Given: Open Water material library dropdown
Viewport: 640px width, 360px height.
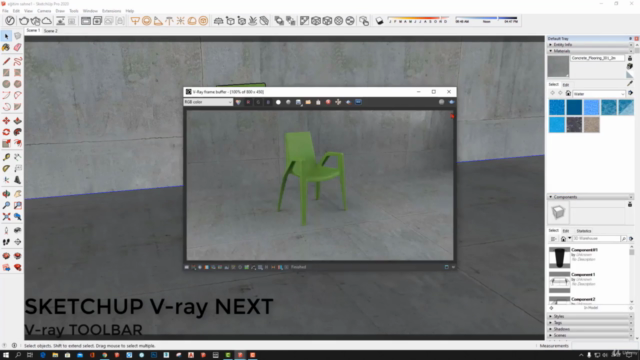Looking at the screenshot, I should click(x=599, y=93).
